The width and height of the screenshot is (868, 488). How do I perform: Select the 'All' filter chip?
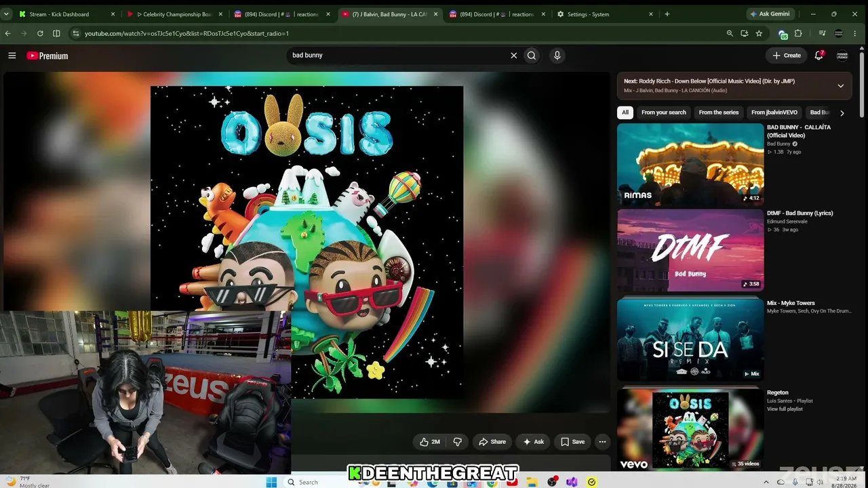point(625,113)
